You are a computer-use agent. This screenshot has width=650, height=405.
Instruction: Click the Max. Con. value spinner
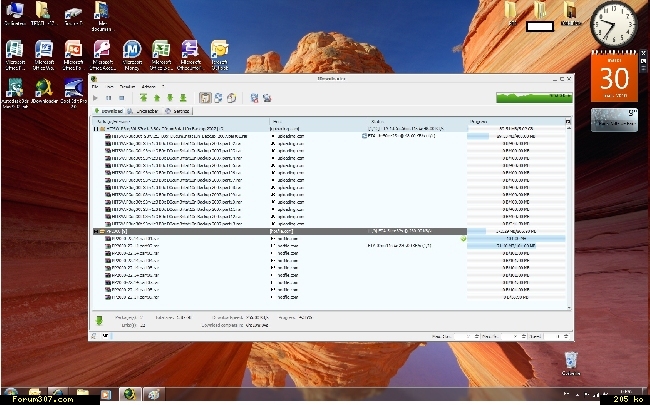tap(466, 336)
